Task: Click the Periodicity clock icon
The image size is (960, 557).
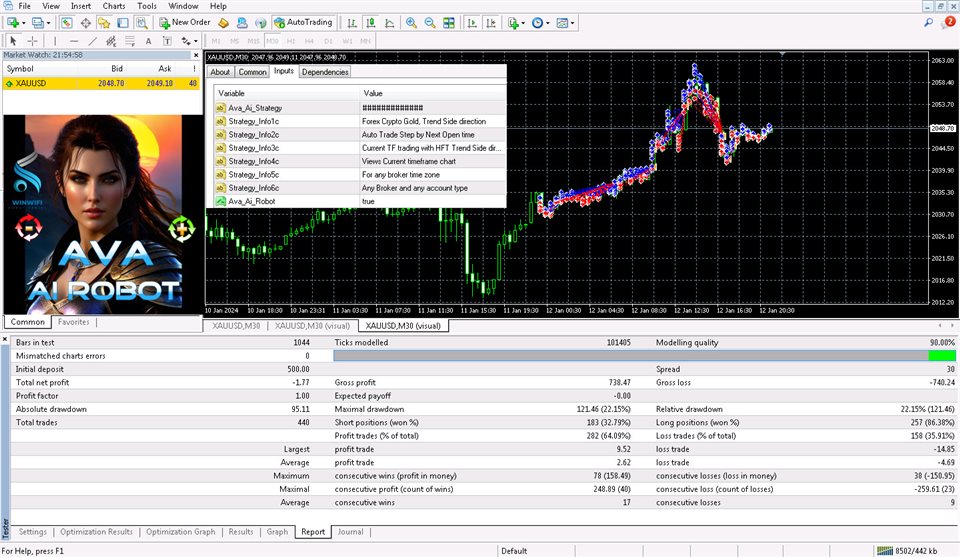Action: tap(537, 23)
